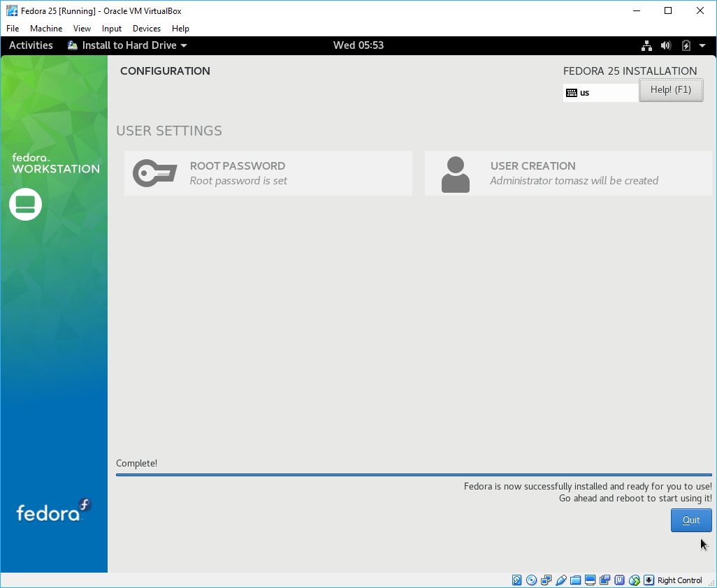This screenshot has width=717, height=588.
Task: Click the CPU virtualization status icon
Action: point(619,580)
